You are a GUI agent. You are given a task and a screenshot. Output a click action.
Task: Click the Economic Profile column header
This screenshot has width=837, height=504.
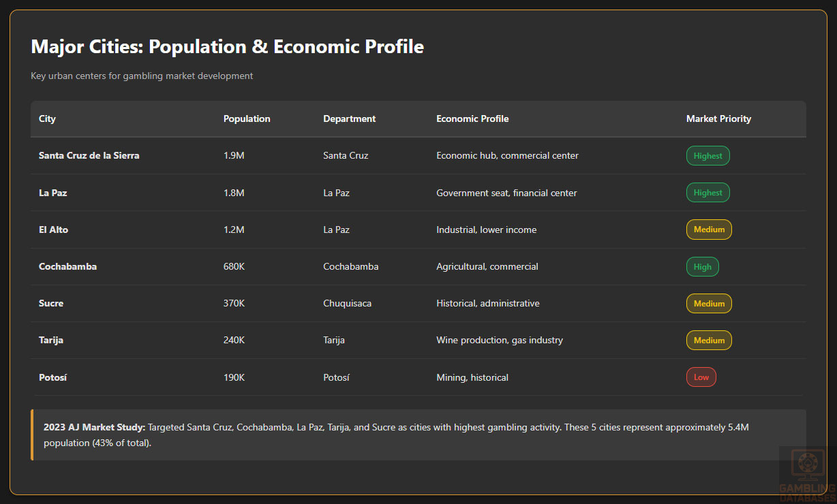[472, 119]
